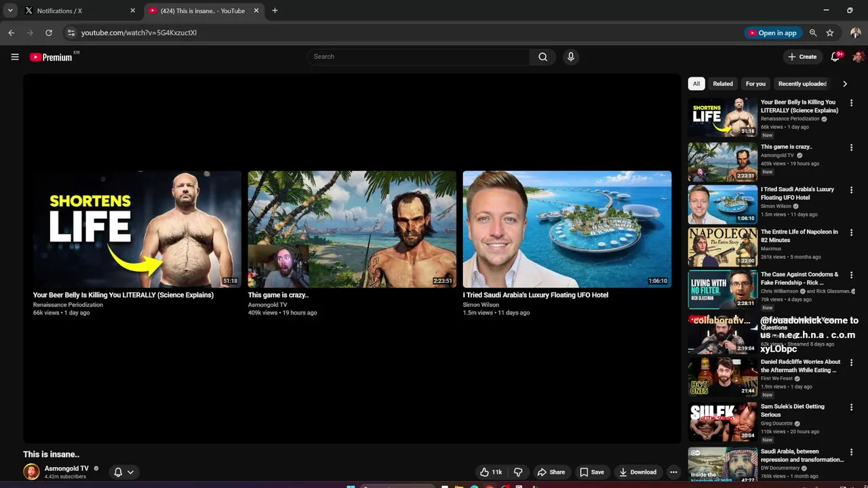Open the notifications bell in the header
Viewport: 868px width, 488px height.
[835, 57]
